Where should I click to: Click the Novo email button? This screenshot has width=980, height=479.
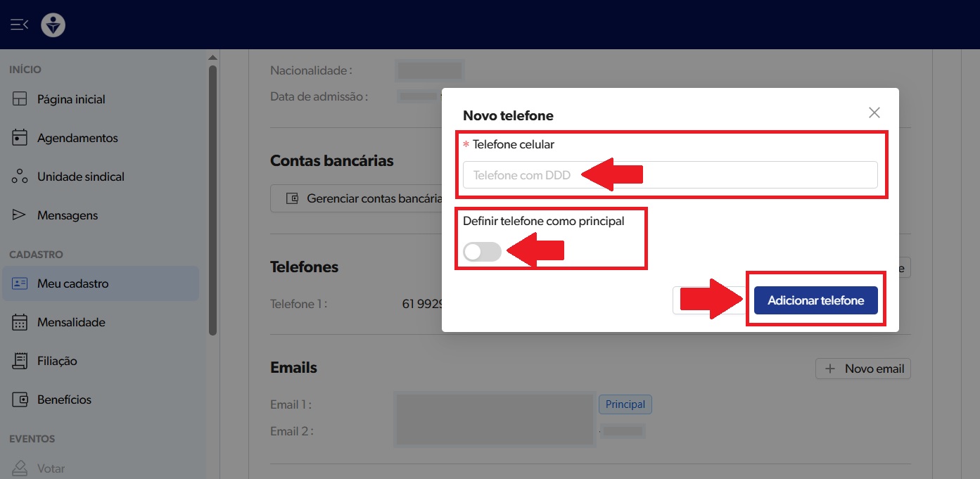[863, 369]
